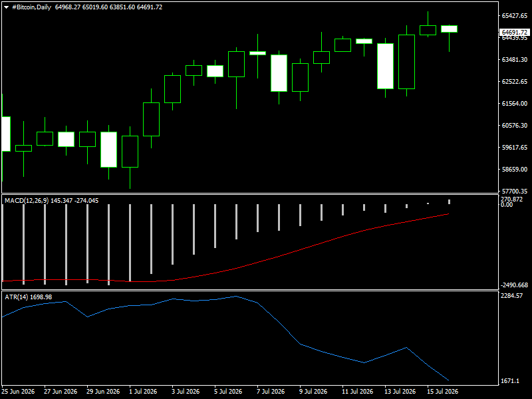Image resolution: width=532 pixels, height=399 pixels.
Task: Click the 27 Jun 2026 date label
Action: [x=61, y=391]
